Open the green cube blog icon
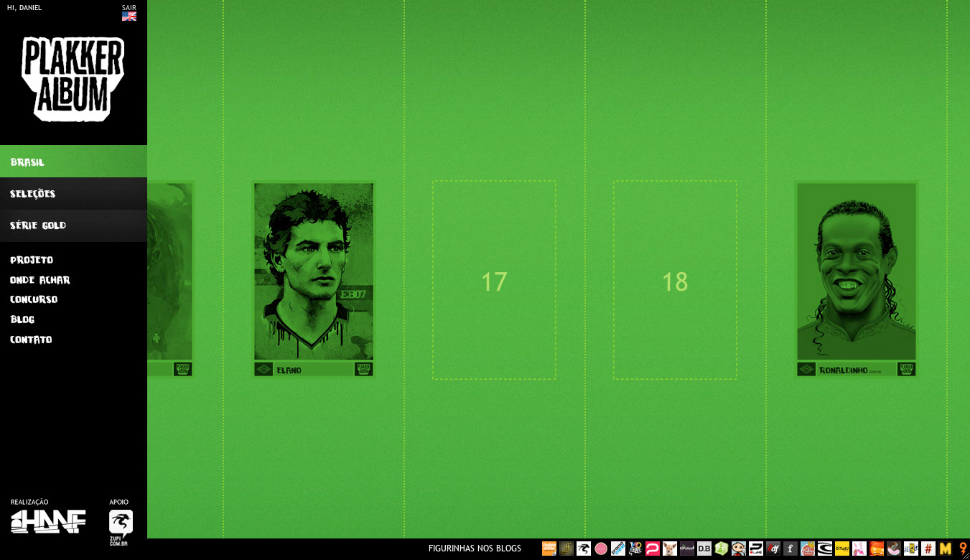The width and height of the screenshot is (970, 560). pos(722,549)
